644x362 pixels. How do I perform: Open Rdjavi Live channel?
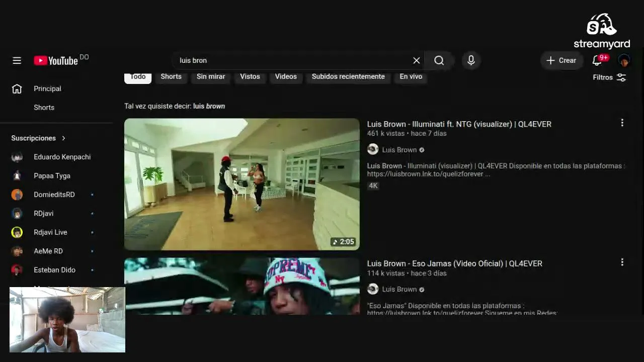[56, 232]
